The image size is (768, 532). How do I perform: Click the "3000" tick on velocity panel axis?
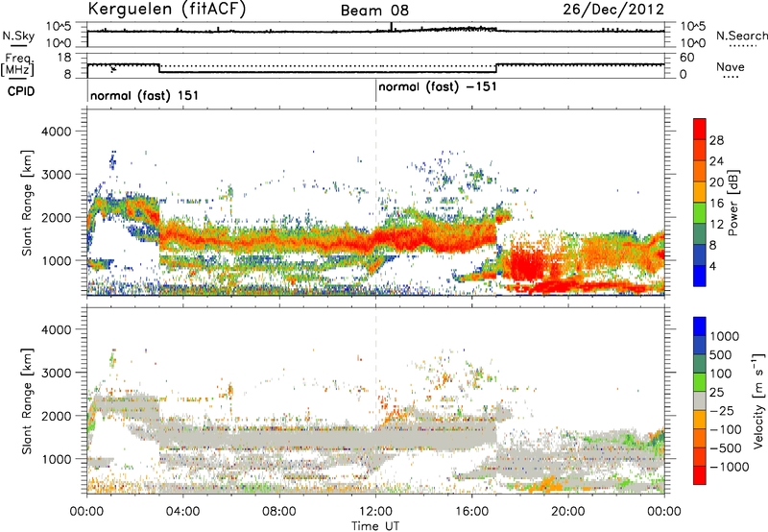[56, 373]
